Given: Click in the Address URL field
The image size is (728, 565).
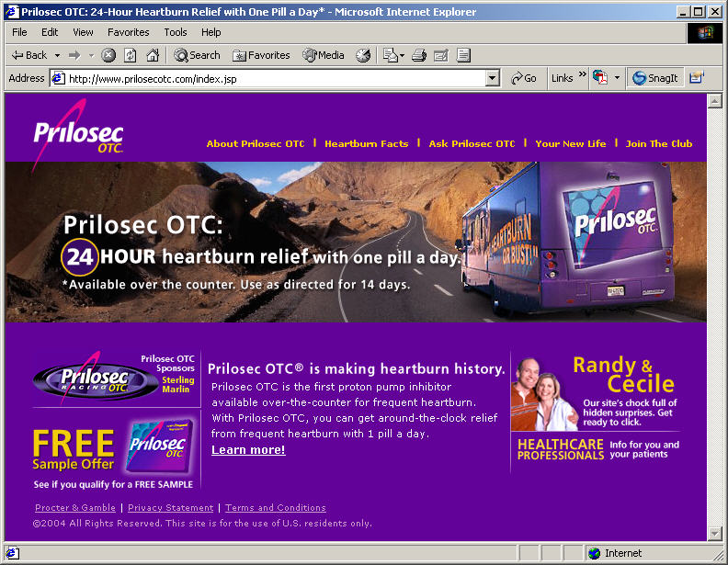Looking at the screenshot, I should (x=276, y=78).
